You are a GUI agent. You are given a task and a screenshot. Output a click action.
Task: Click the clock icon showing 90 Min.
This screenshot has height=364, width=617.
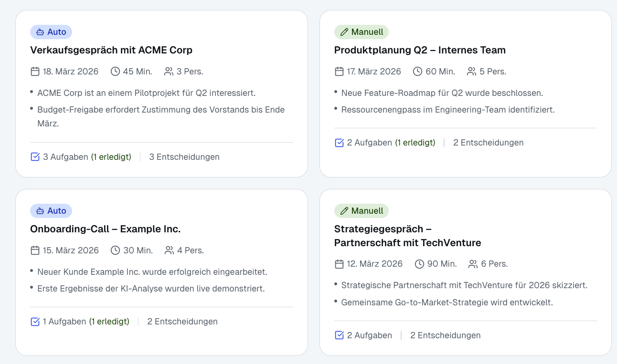click(419, 263)
